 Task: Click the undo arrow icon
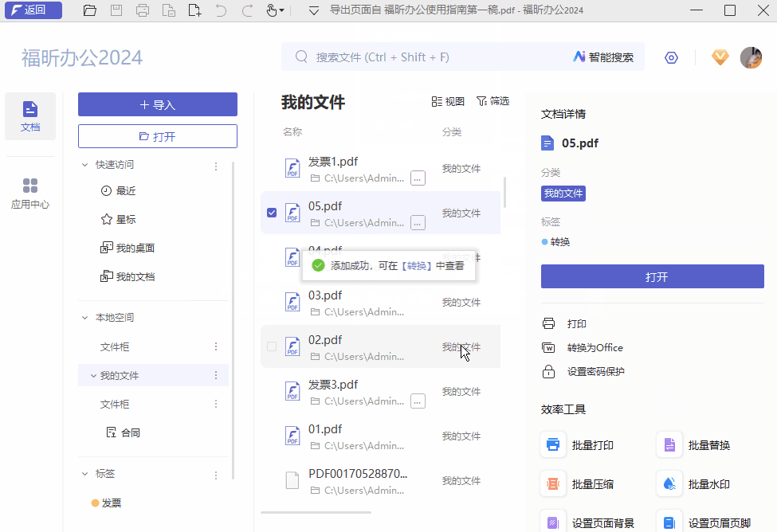pos(221,10)
